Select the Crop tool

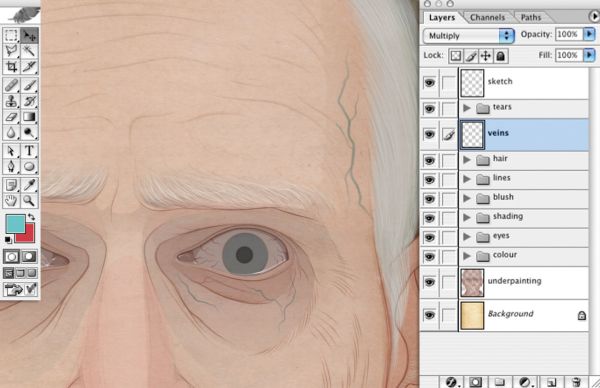click(11, 67)
